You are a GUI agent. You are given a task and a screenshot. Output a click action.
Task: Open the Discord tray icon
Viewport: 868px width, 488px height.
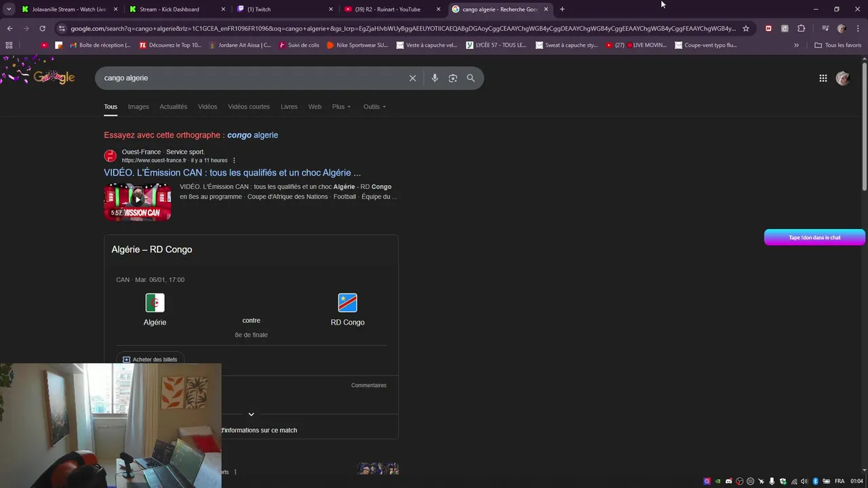point(728,481)
